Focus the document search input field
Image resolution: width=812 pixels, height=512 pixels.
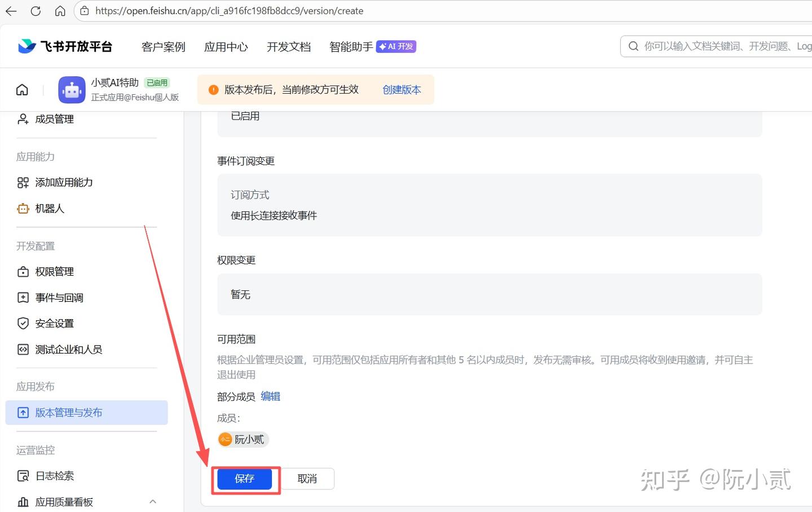[x=722, y=46]
